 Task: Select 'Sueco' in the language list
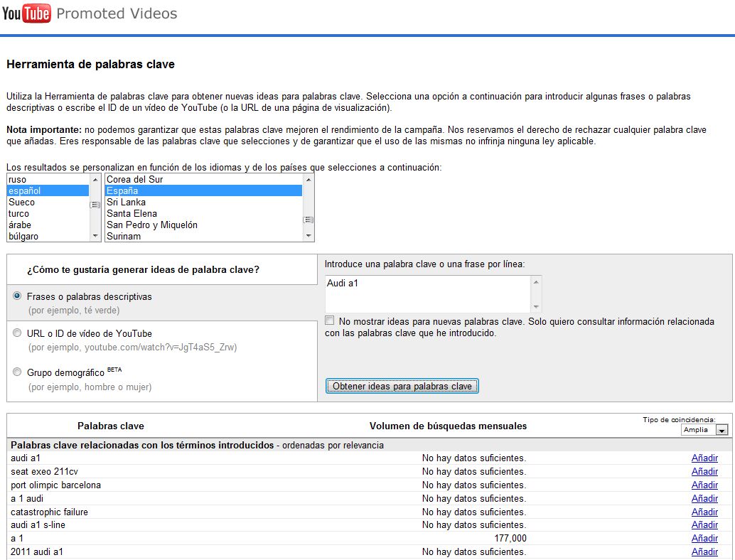pyautogui.click(x=48, y=202)
